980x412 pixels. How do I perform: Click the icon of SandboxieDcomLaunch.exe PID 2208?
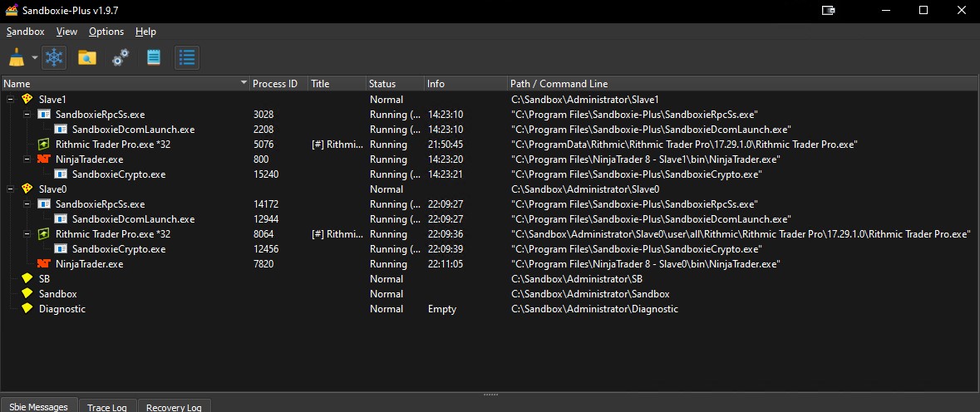(61, 130)
